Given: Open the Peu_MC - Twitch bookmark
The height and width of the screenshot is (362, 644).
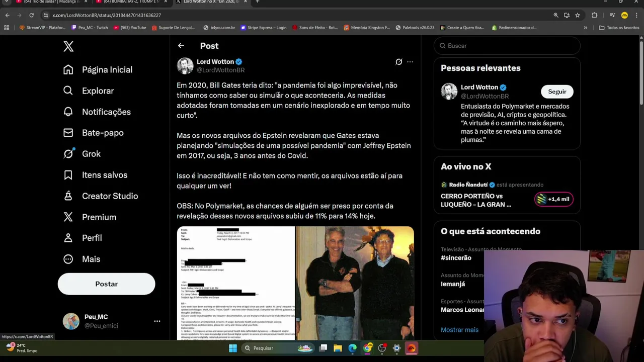Looking at the screenshot, I should tap(90, 28).
